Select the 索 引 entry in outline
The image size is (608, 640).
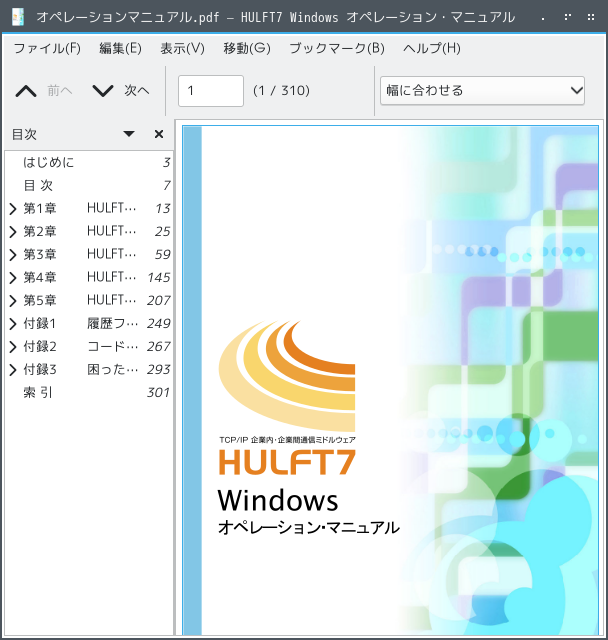click(89, 393)
